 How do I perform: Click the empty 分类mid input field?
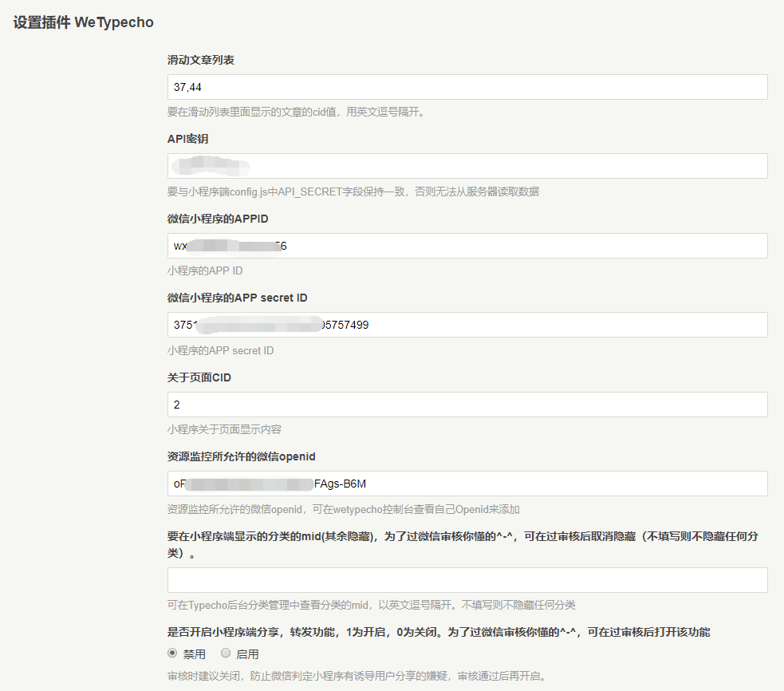(x=467, y=580)
